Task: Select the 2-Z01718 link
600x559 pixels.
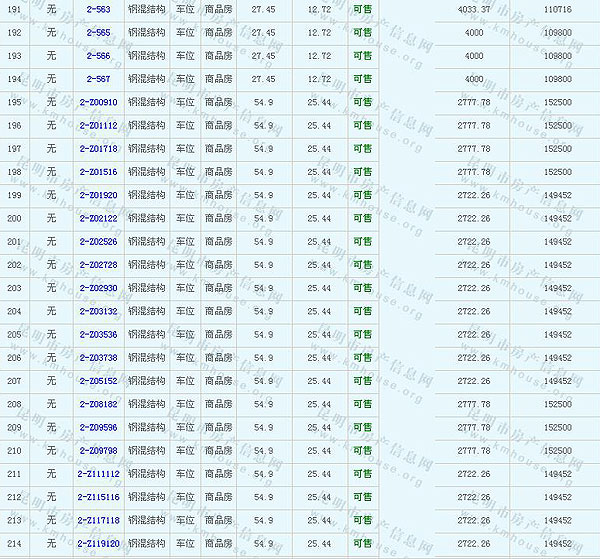Action: click(x=98, y=148)
